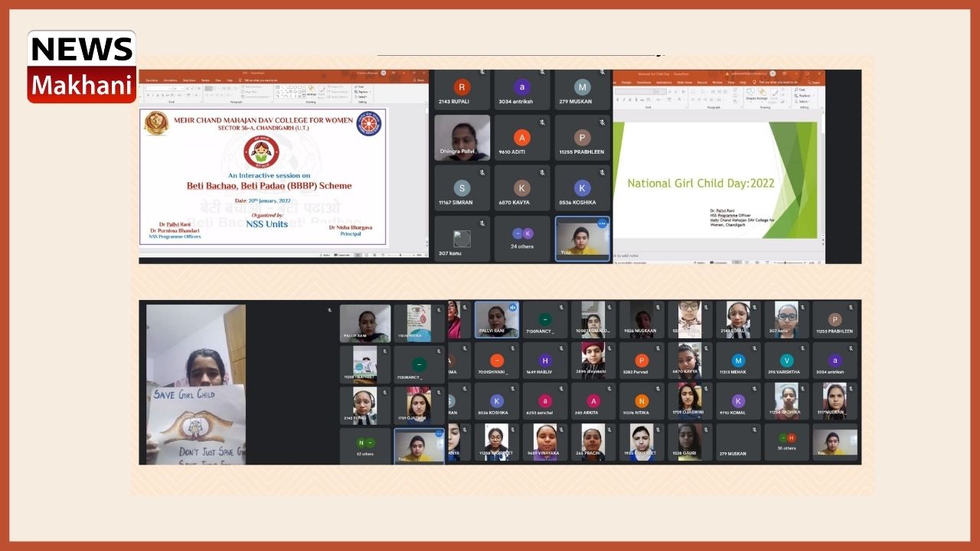980x551 pixels.
Task: Open the Replace dropdown in right PowerPoint
Action: (802, 96)
